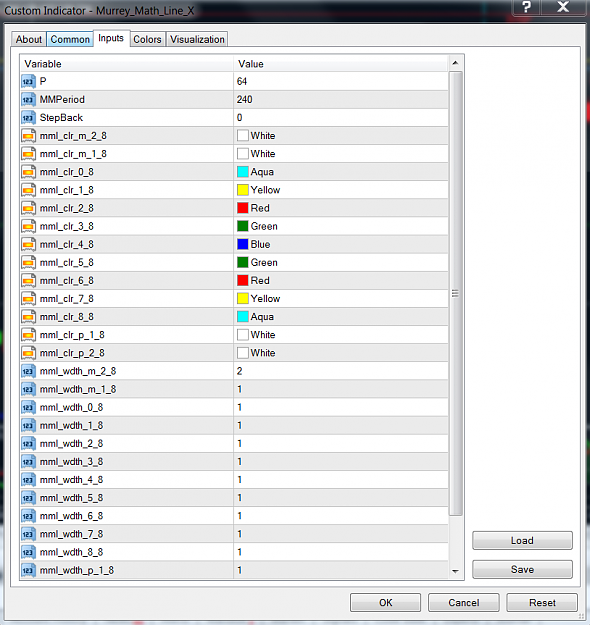The width and height of the screenshot is (590, 625).
Task: Click the color-type icon beside mml_clr_5_8
Action: pyautogui.click(x=28, y=263)
